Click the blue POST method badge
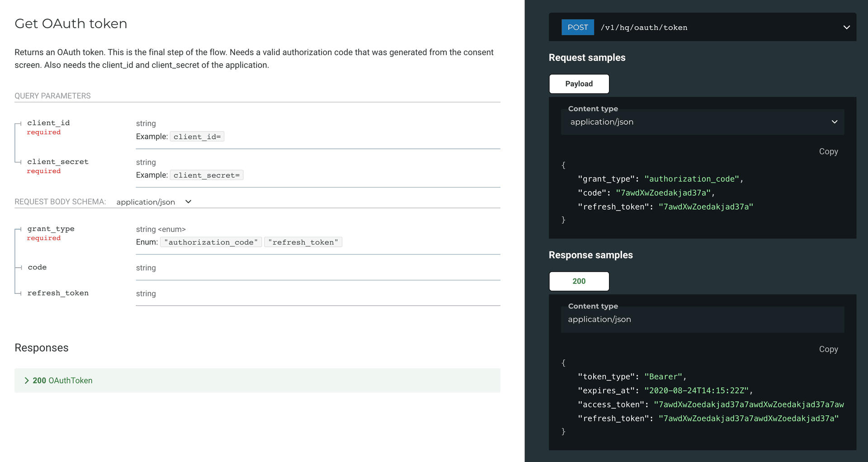The width and height of the screenshot is (868, 462). tap(577, 28)
